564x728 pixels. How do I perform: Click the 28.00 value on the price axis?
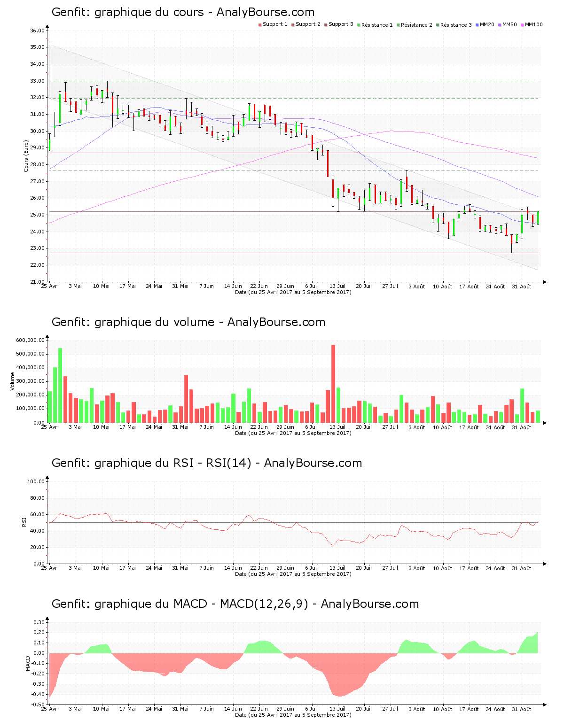click(37, 165)
